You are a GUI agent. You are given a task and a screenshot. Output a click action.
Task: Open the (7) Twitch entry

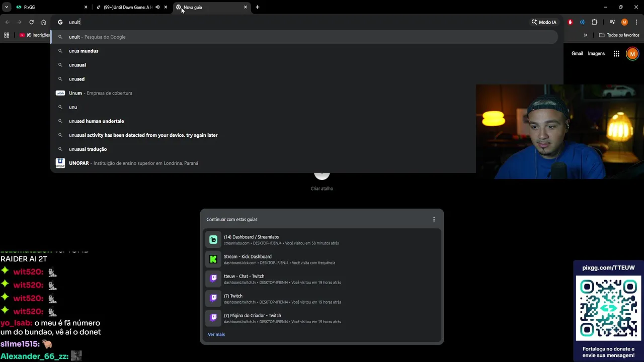pyautogui.click(x=322, y=299)
